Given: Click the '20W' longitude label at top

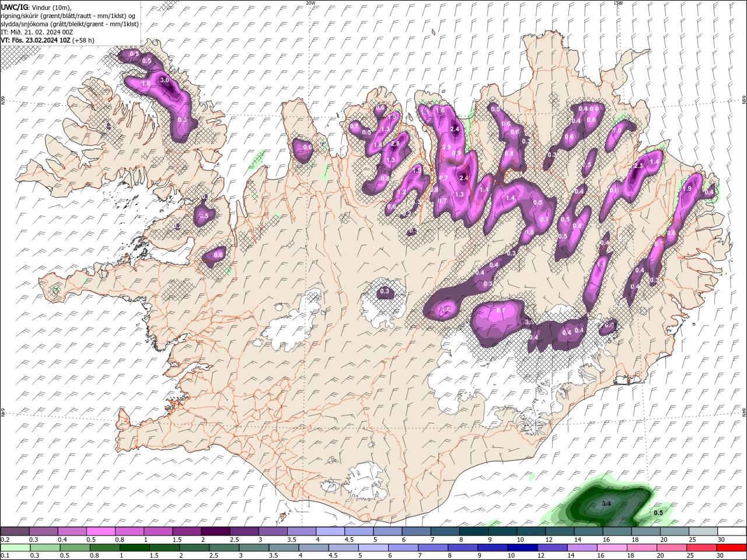Looking at the screenshot, I should pyautogui.click(x=310, y=3).
